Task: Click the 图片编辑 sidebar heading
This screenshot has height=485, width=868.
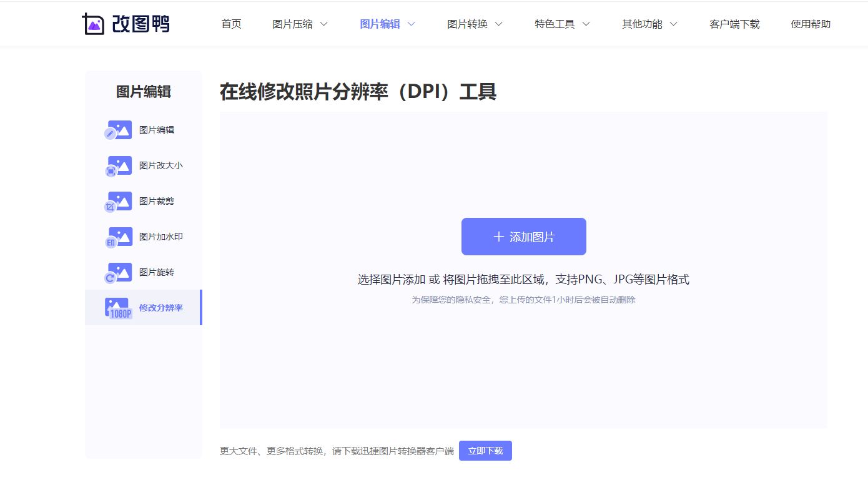Action: (x=144, y=92)
